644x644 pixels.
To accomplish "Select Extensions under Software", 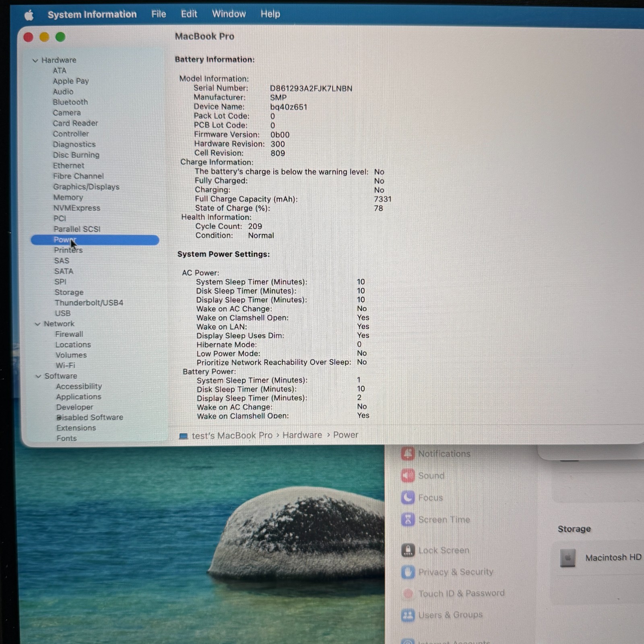I will pyautogui.click(x=76, y=428).
